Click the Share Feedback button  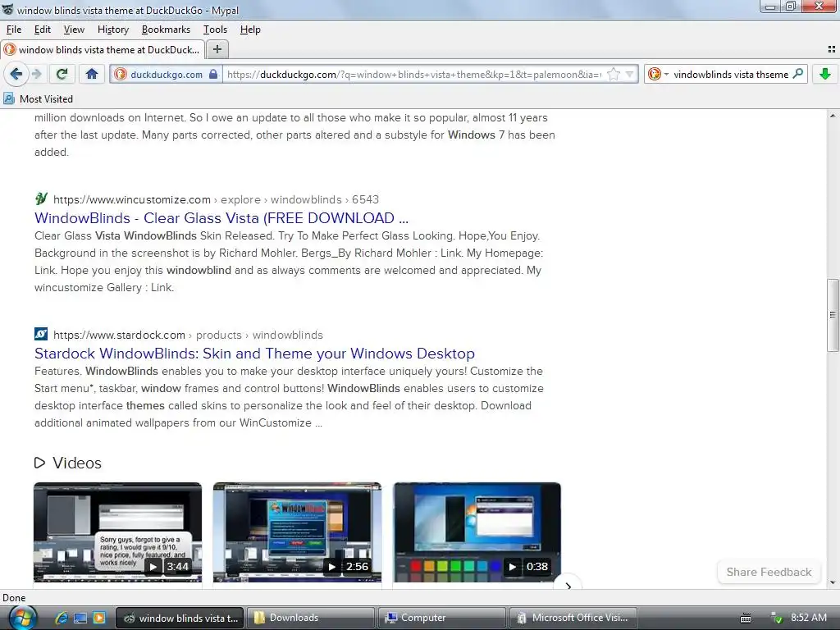pos(769,572)
